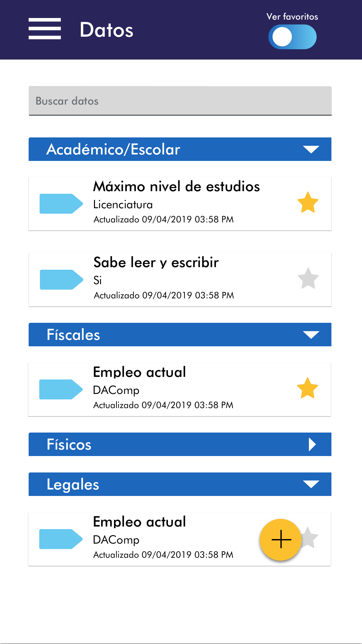The height and width of the screenshot is (644, 362).
Task: Unfavorite Máximo nivel de estudios star
Action: coord(308,203)
